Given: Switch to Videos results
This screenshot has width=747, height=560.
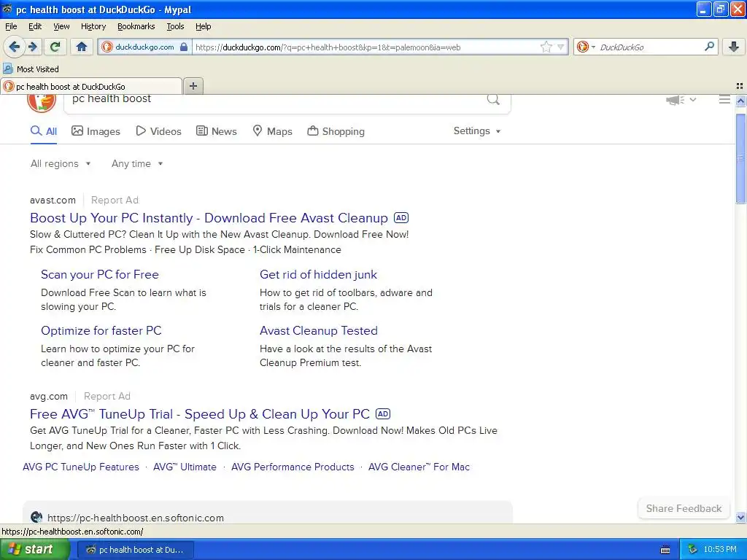Looking at the screenshot, I should pyautogui.click(x=158, y=131).
